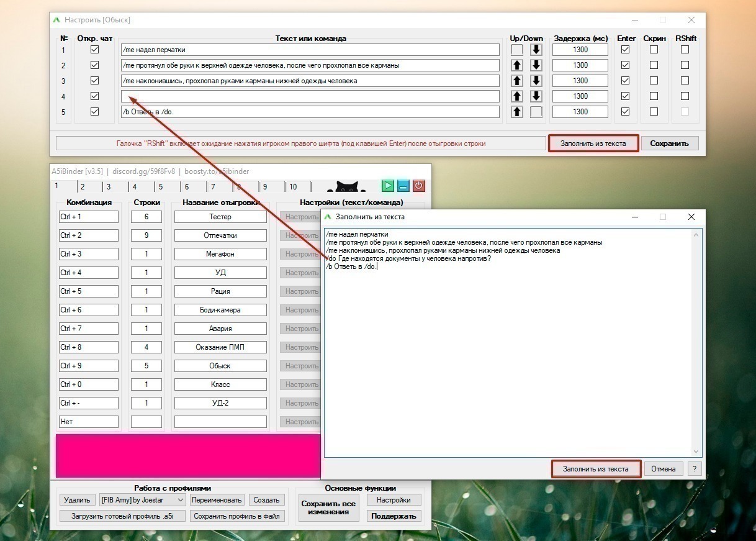Click Переименовать profile button

click(x=217, y=499)
